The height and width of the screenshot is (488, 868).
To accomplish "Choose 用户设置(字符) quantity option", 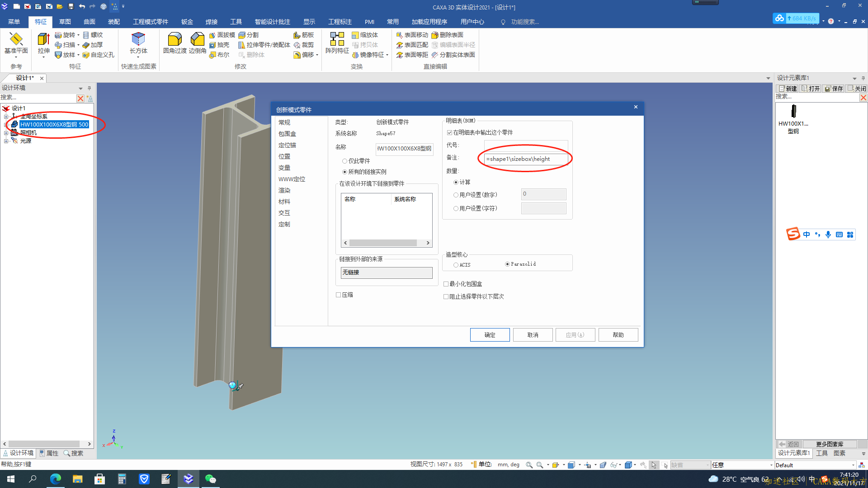I will 456,208.
